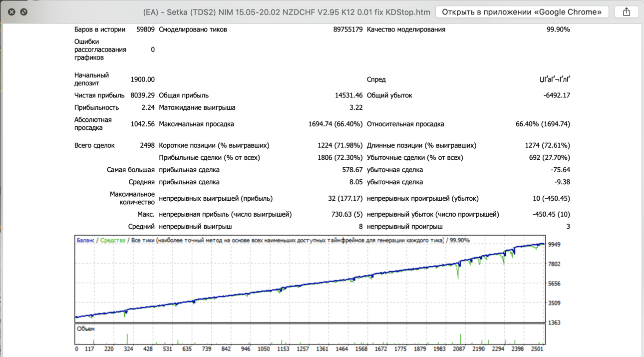This screenshot has width=644, height=357.
Task: Select the value 66.40% (1694.74)
Action: [543, 124]
